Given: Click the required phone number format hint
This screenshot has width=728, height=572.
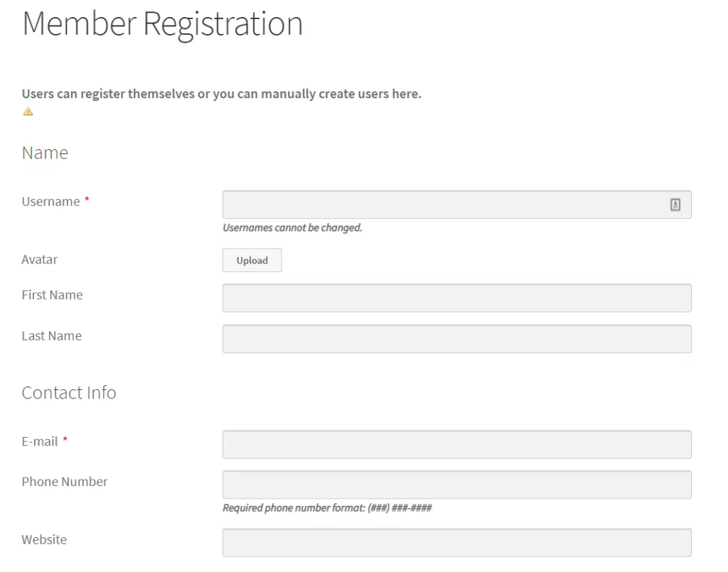Looking at the screenshot, I should click(x=327, y=508).
